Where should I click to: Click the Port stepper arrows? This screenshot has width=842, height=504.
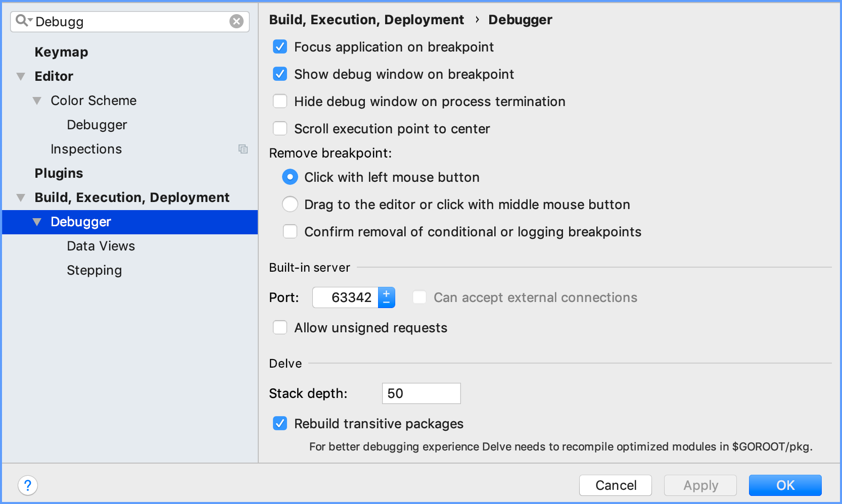pos(387,297)
